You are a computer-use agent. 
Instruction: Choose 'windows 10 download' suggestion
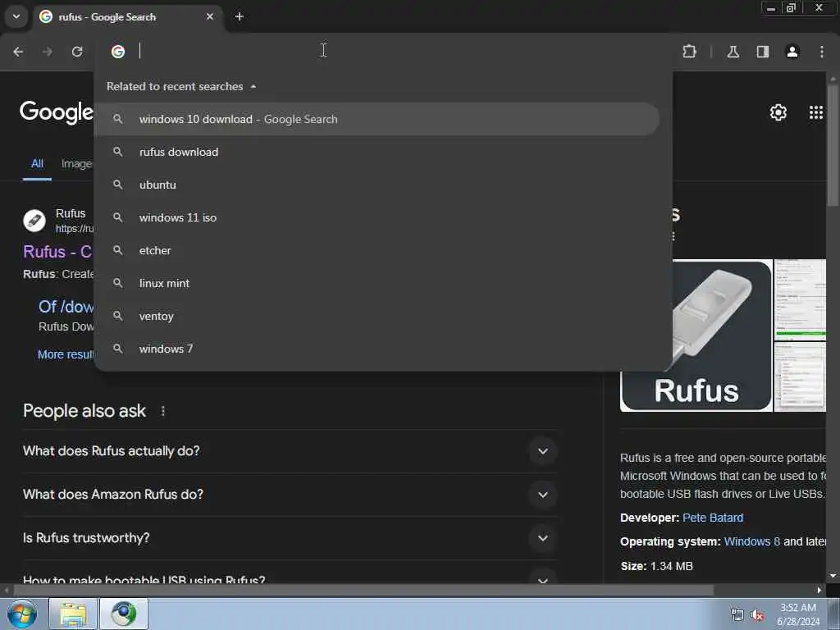tap(377, 119)
